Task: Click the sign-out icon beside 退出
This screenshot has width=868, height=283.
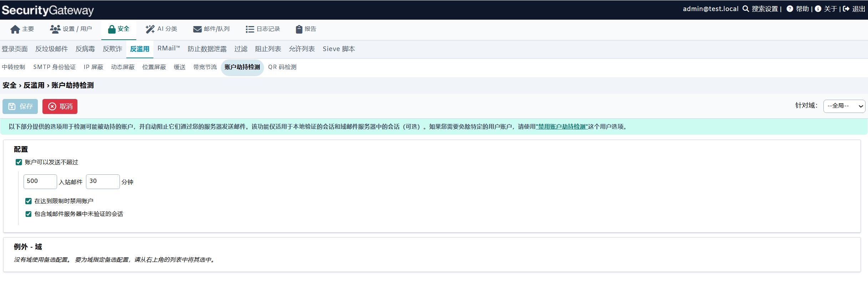Action: tap(846, 9)
